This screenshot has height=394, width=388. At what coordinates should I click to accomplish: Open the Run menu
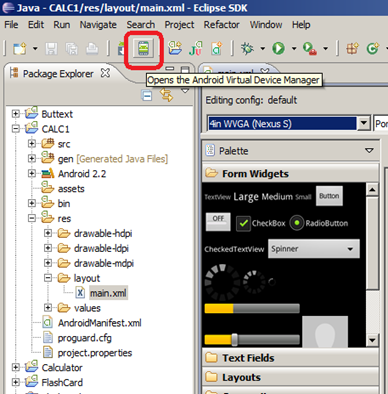[x=62, y=25]
